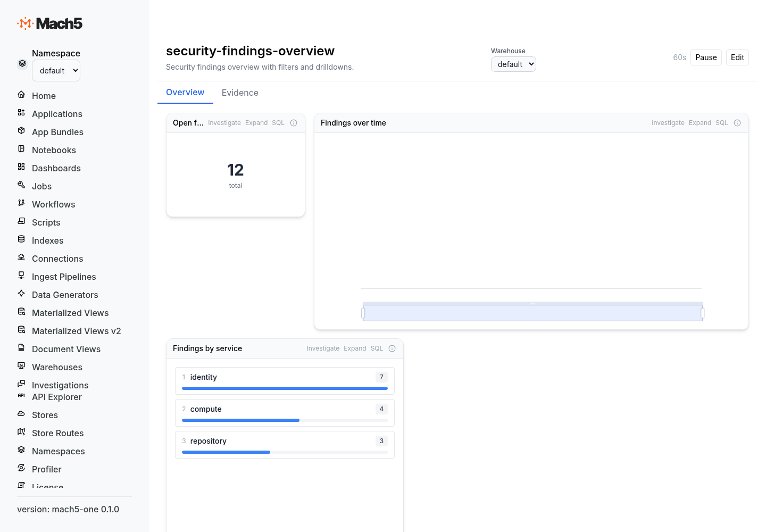
Task: Click left handle of time range slider
Action: 363,313
